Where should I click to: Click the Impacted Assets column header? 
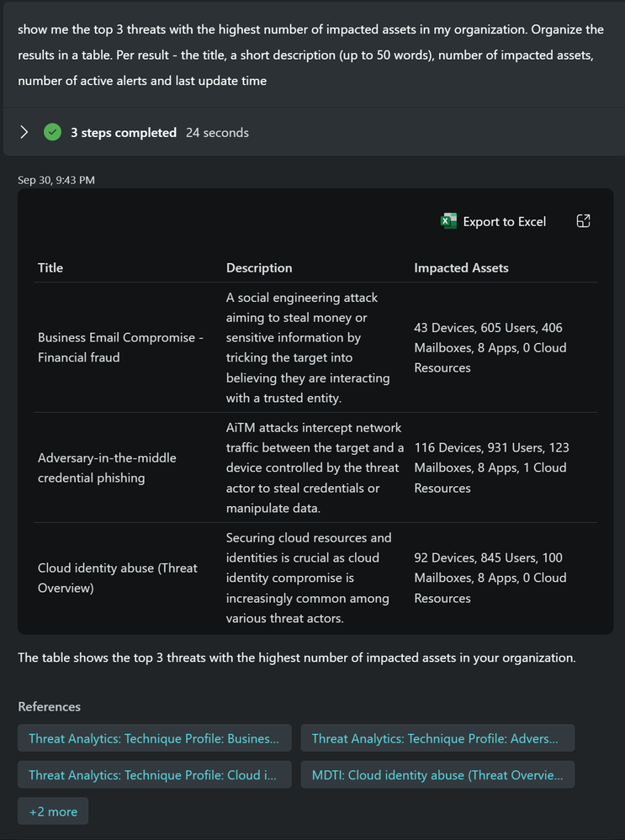[461, 268]
